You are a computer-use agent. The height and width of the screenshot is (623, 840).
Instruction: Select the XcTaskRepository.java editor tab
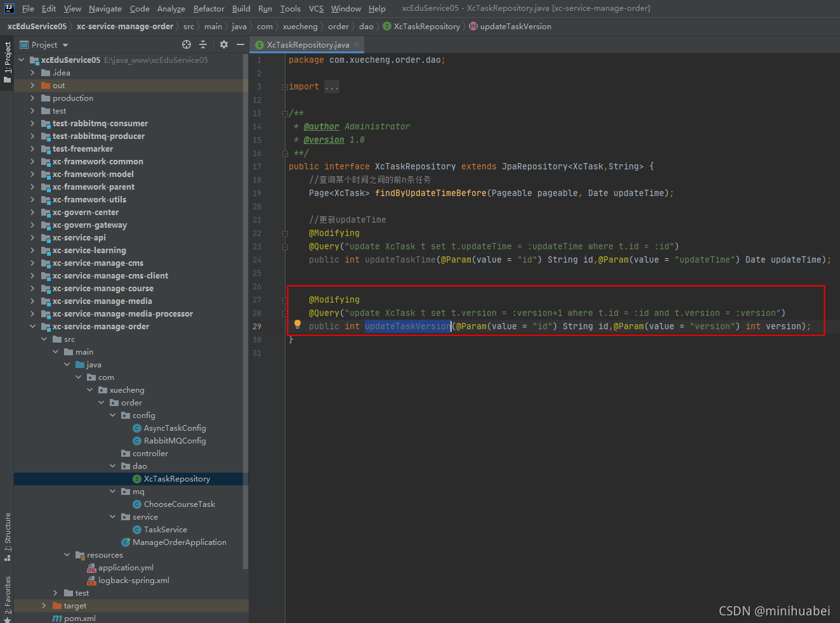point(308,44)
